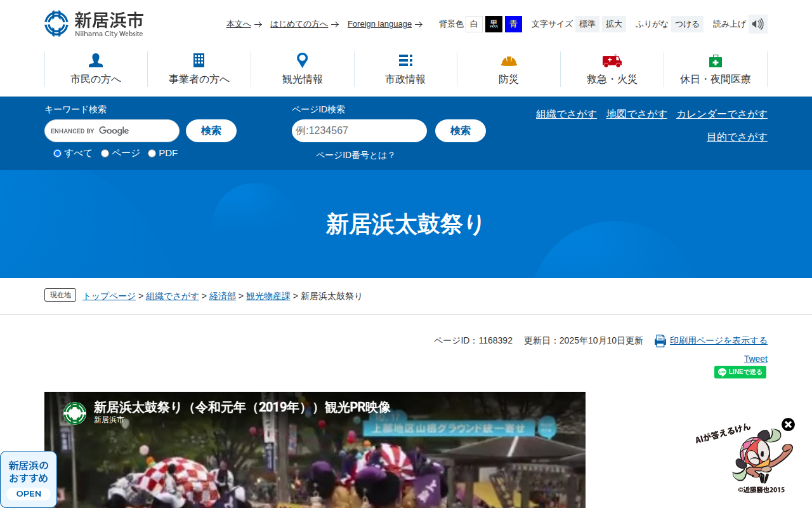Switch text size to 拡大
Image resolution: width=812 pixels, height=508 pixels.
[613, 23]
